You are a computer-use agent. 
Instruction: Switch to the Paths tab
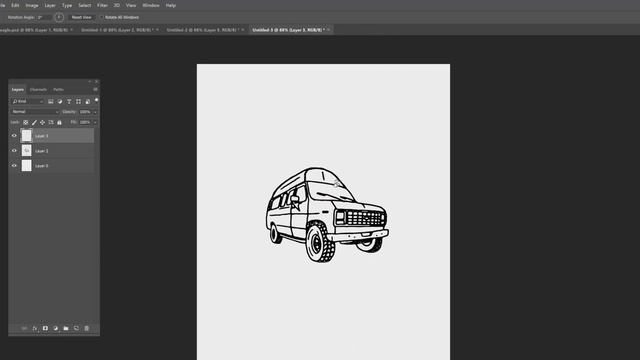[58, 89]
